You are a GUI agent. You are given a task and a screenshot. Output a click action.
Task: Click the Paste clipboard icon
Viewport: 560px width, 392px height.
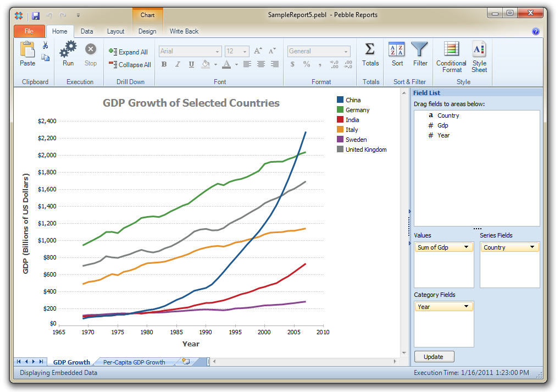[x=27, y=51]
